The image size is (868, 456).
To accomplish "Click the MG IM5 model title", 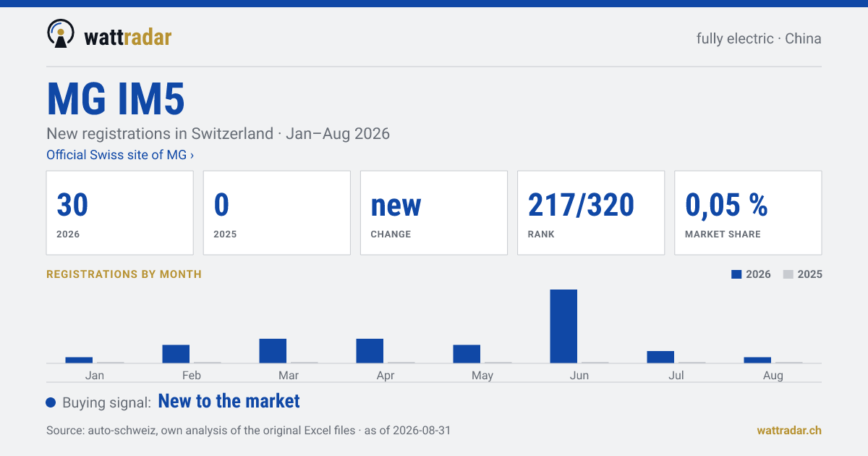I will 116,99.
